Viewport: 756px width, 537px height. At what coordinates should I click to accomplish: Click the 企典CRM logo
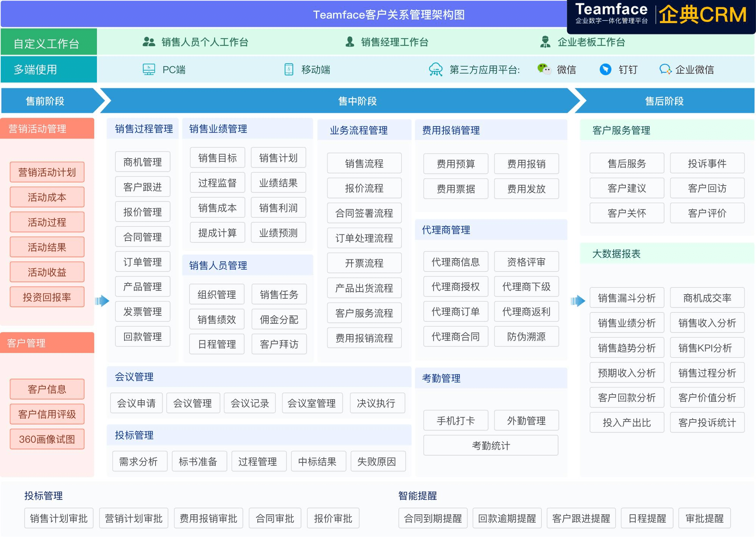tap(703, 15)
